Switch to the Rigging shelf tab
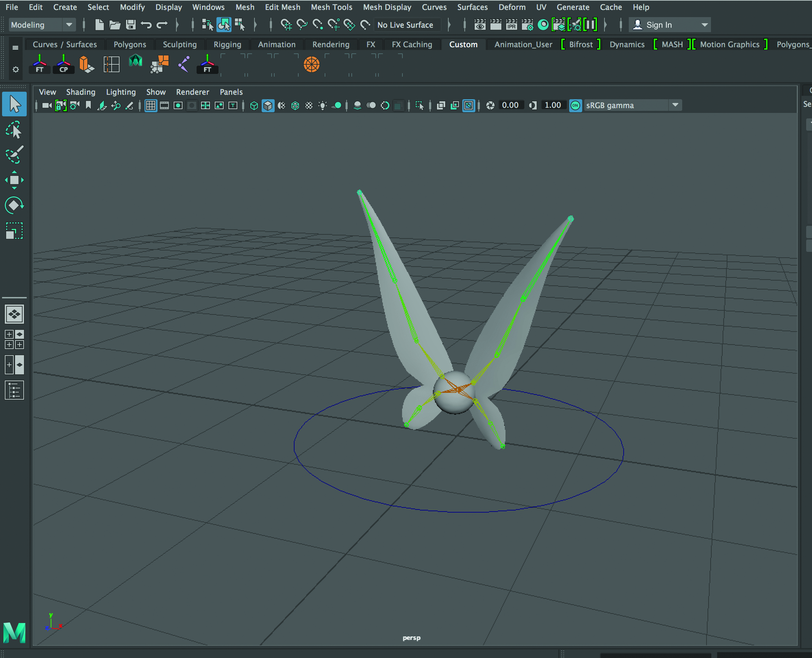Viewport: 812px width, 658px height. coord(227,44)
